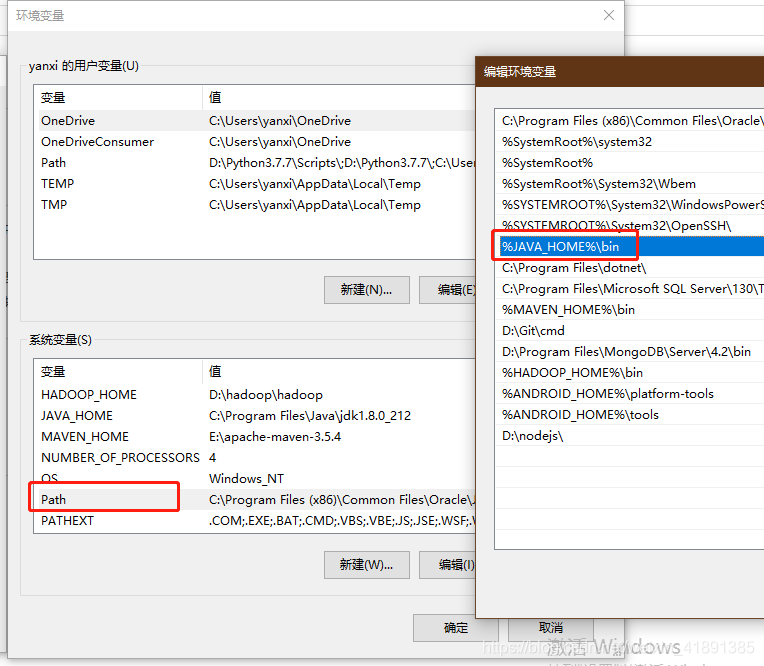Image resolution: width=764 pixels, height=666 pixels.
Task: Select %SystemRoot%\system32 path entry
Action: pyautogui.click(x=630, y=142)
